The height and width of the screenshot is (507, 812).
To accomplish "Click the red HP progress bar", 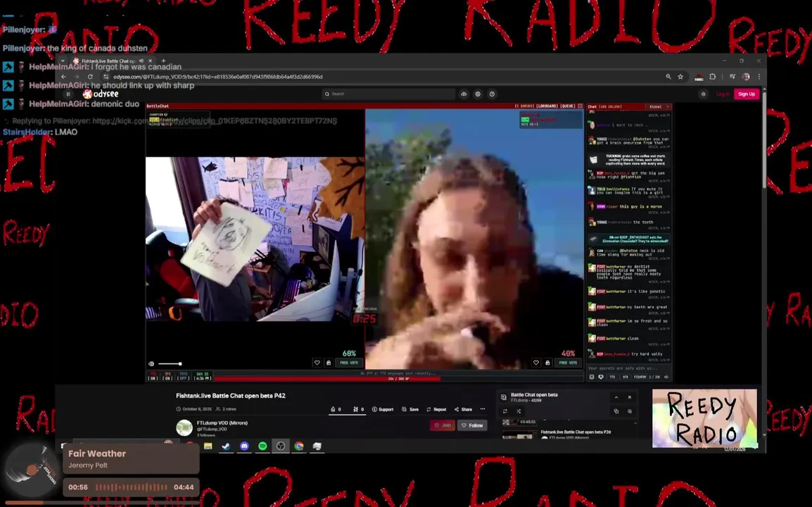I will pyautogui.click(x=399, y=378).
